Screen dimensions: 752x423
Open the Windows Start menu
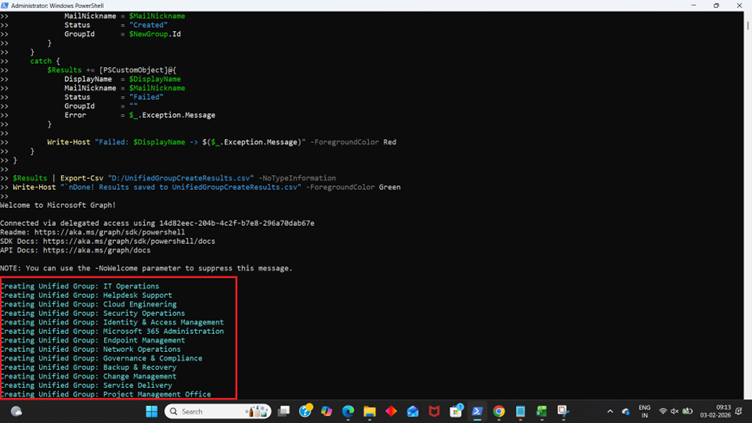pyautogui.click(x=152, y=411)
